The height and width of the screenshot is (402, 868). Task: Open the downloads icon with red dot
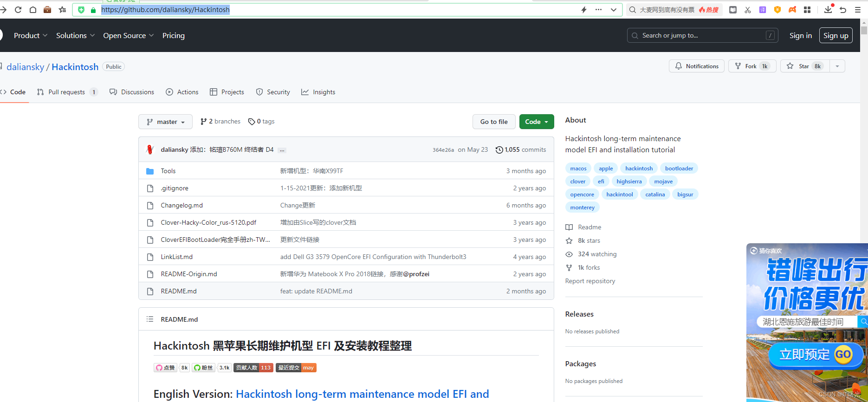coord(829,9)
